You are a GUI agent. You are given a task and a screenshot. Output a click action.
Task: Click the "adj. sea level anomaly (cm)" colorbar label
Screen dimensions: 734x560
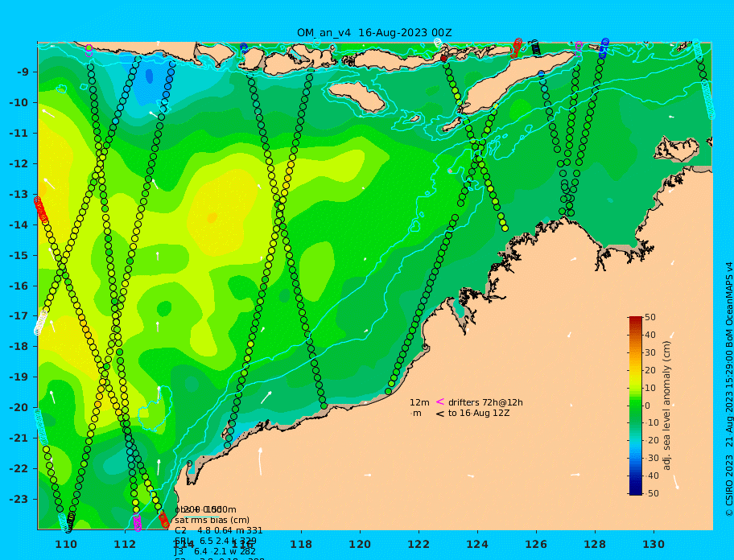click(666, 406)
